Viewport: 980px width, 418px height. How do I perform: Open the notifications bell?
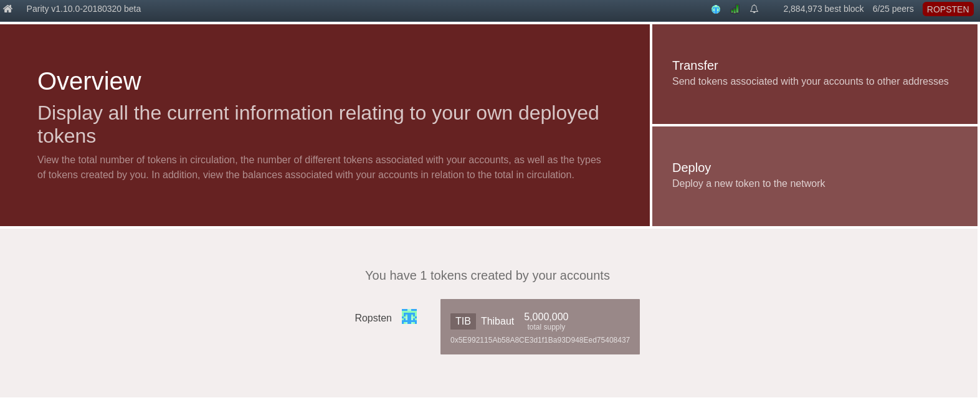[x=754, y=9]
